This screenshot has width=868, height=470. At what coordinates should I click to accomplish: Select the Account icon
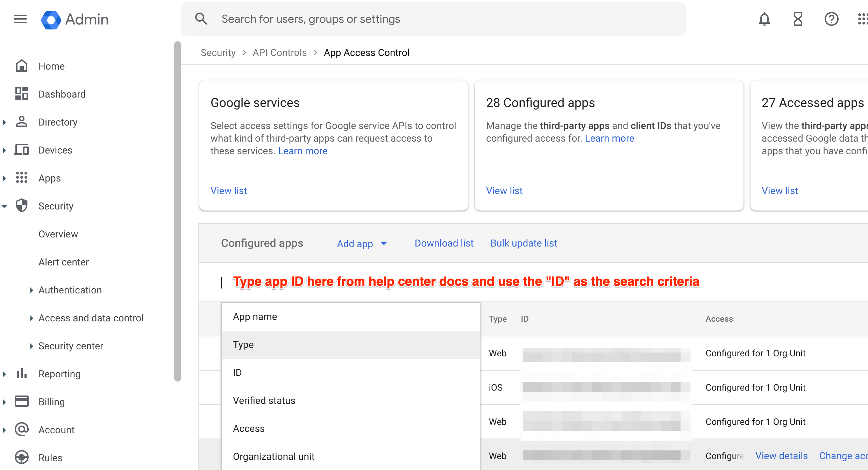pos(22,429)
